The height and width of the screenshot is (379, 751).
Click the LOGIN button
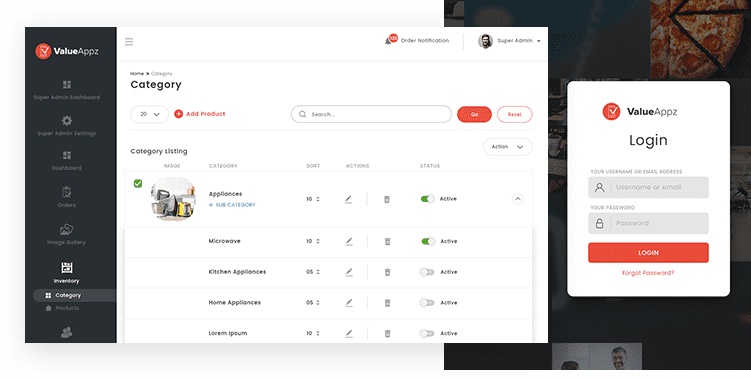click(648, 253)
